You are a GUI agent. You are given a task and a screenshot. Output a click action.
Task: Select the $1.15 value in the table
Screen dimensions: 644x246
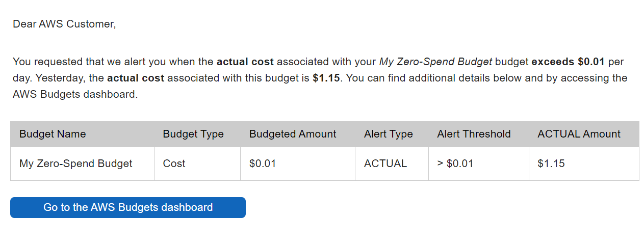point(551,163)
